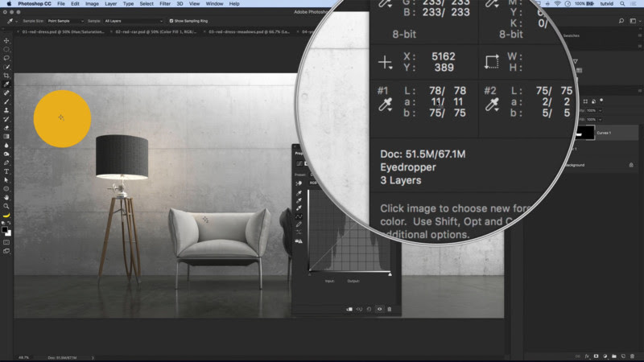Viewport: 644px width, 362px height.
Task: Delete adjustment layer from Properties panel
Action: point(390,309)
